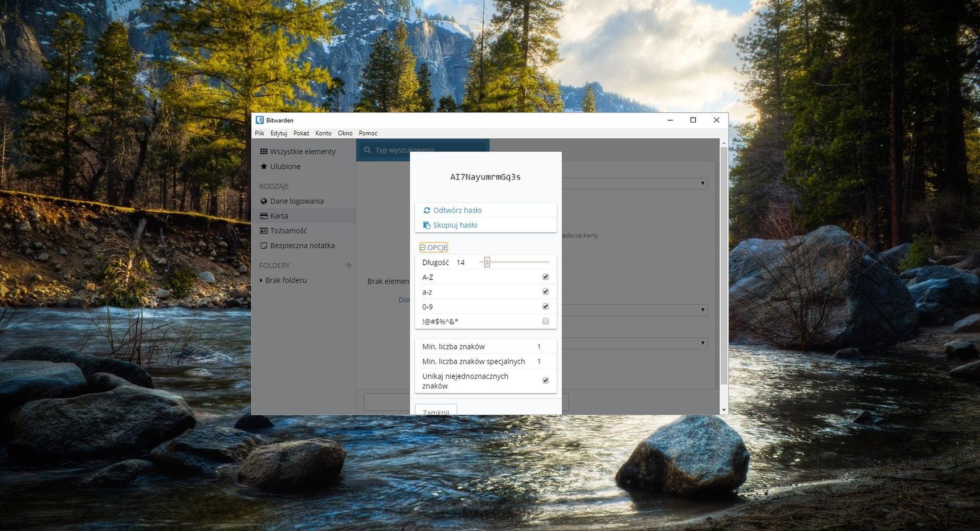Toggle the a-z lowercase checkbox

pyautogui.click(x=545, y=292)
